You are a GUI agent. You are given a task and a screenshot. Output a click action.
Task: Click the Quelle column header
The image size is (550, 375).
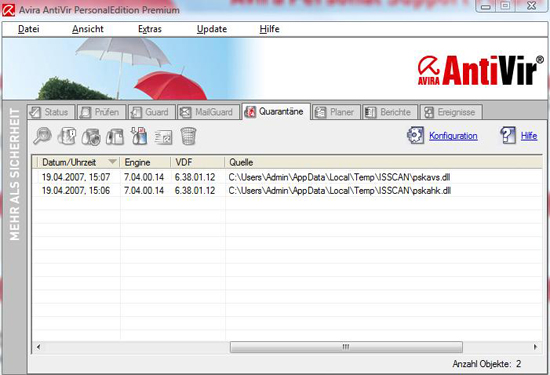click(383, 162)
